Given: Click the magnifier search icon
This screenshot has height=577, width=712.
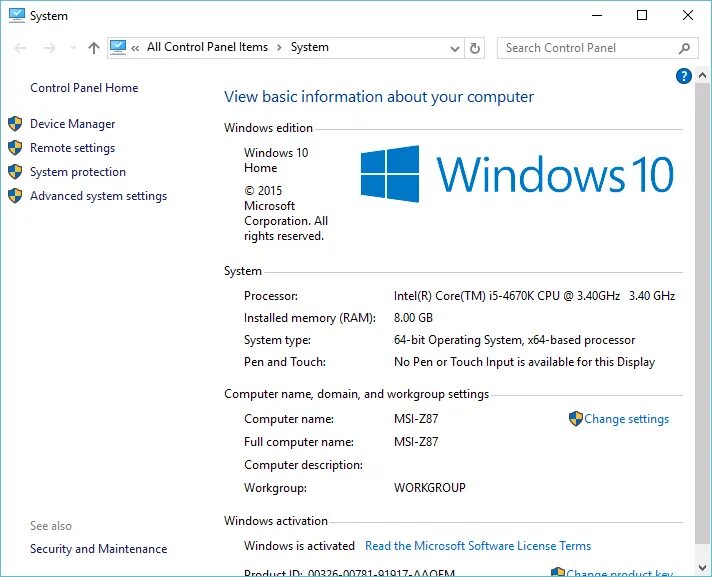Looking at the screenshot, I should (x=684, y=48).
